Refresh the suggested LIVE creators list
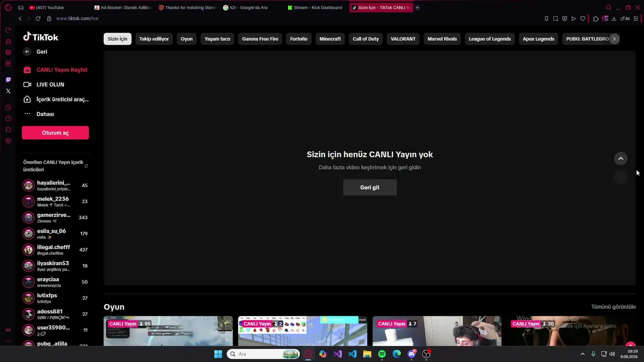 [86, 166]
